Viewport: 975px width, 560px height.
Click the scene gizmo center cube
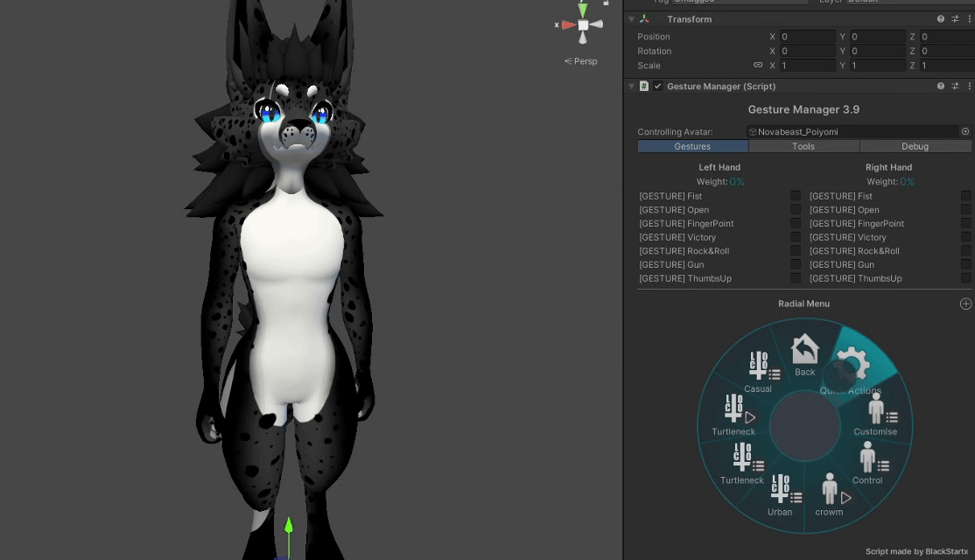coord(583,24)
